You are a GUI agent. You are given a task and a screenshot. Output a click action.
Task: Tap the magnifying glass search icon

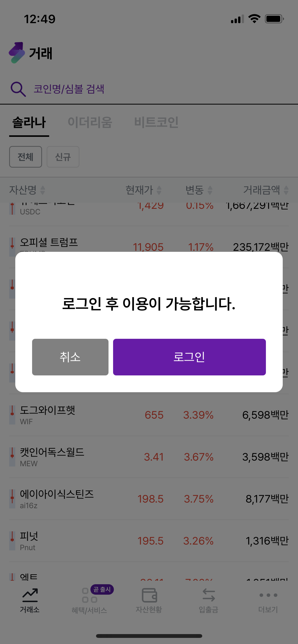pos(18,89)
